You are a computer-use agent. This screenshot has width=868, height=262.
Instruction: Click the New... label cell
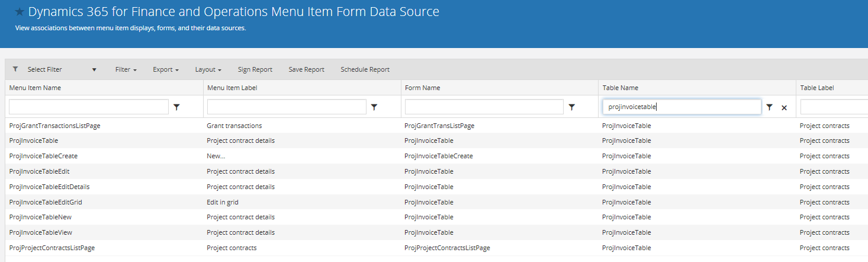click(216, 156)
